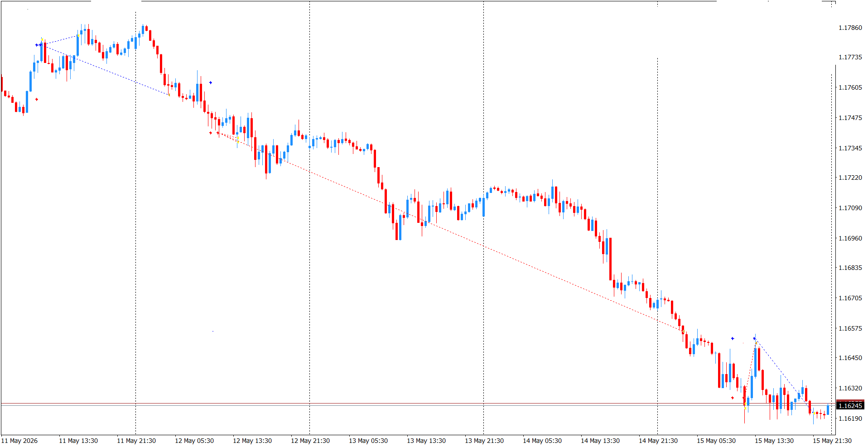Select the blue dotted trade line falling from 11 May
This screenshot has width=868, height=447.
point(105,70)
